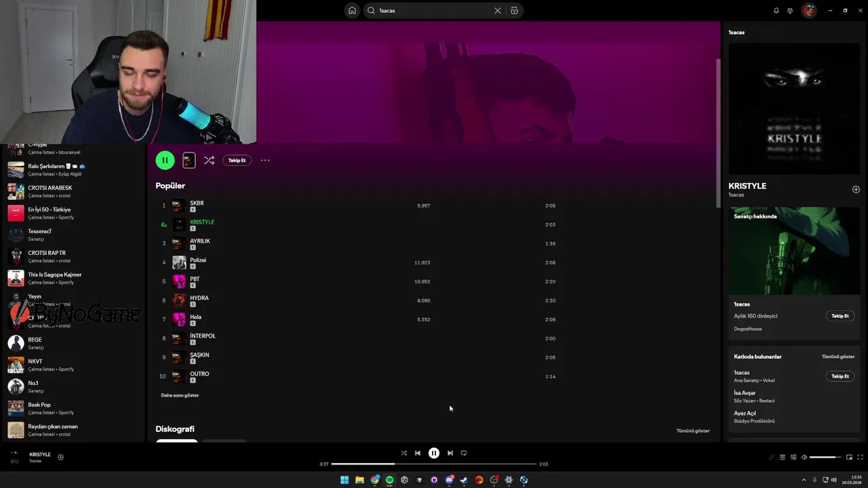Pause playback using the big green artist button

point(165,160)
